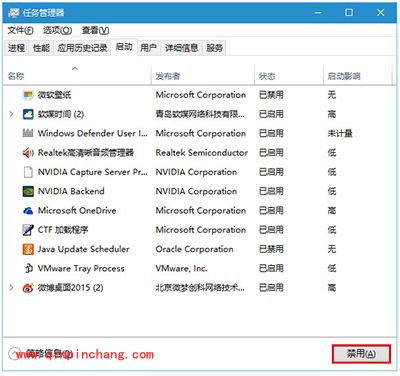Select the CTF 加载程序 entry name
This screenshot has height=376, width=400.
click(x=63, y=230)
